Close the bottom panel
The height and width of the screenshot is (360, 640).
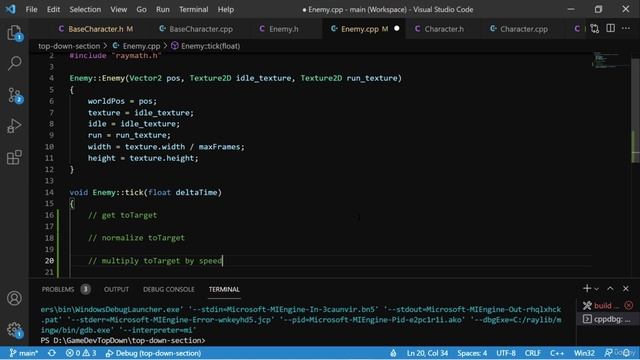[x=626, y=289]
